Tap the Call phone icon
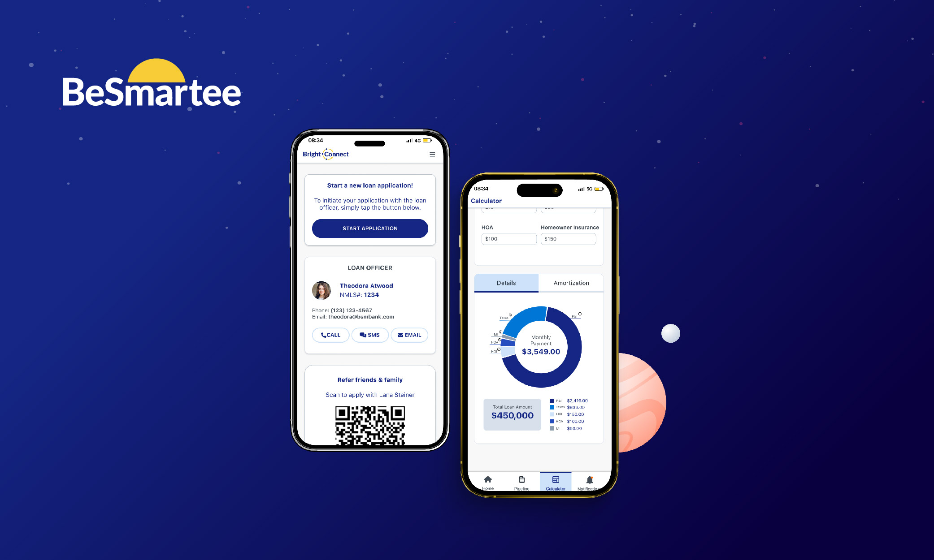Viewport: 934px width, 560px height. pyautogui.click(x=330, y=335)
